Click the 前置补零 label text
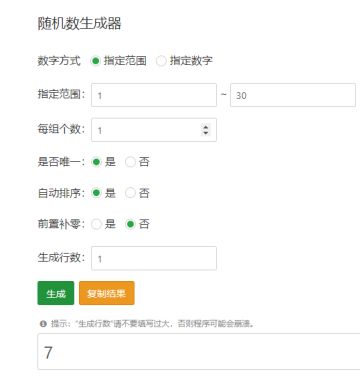The height and width of the screenshot is (376, 360). click(x=61, y=224)
